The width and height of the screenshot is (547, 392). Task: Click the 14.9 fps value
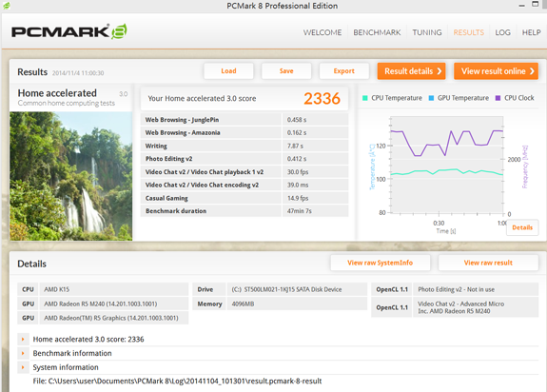(298, 198)
